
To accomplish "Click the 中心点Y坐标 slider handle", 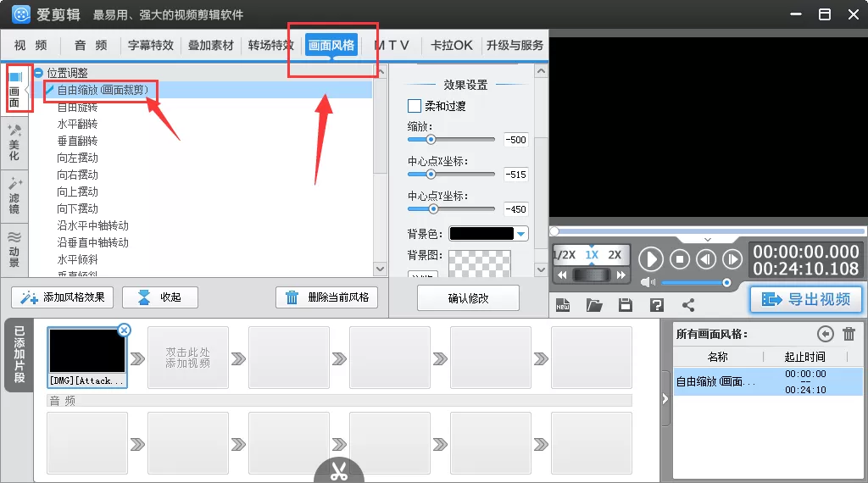I will click(433, 209).
